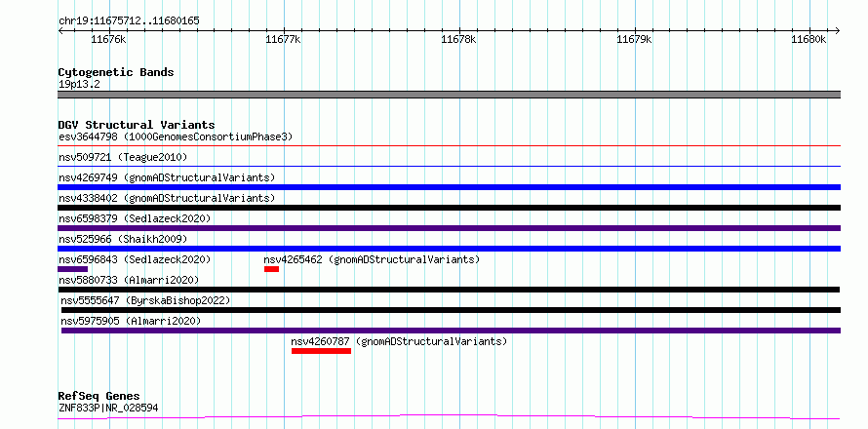Click the thin blue nsv509721 variant line
Viewport: 868px width, 429px height.
pyautogui.click(x=449, y=166)
